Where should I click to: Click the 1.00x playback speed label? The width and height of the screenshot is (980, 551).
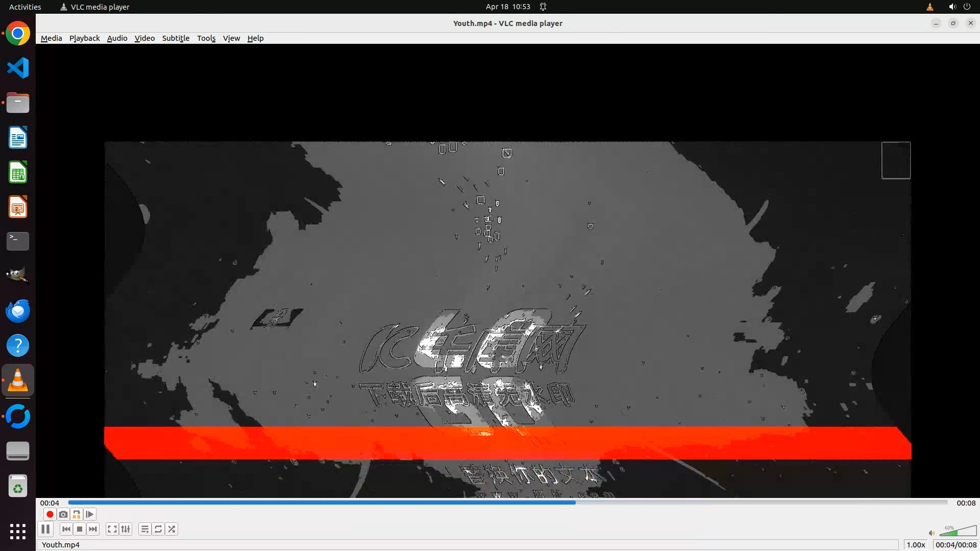pyautogui.click(x=916, y=545)
